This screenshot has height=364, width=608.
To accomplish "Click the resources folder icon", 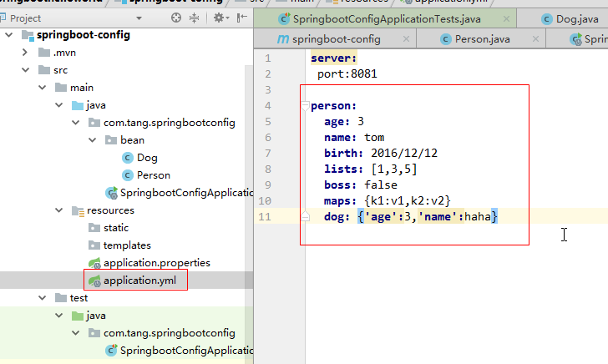I will 78,210.
